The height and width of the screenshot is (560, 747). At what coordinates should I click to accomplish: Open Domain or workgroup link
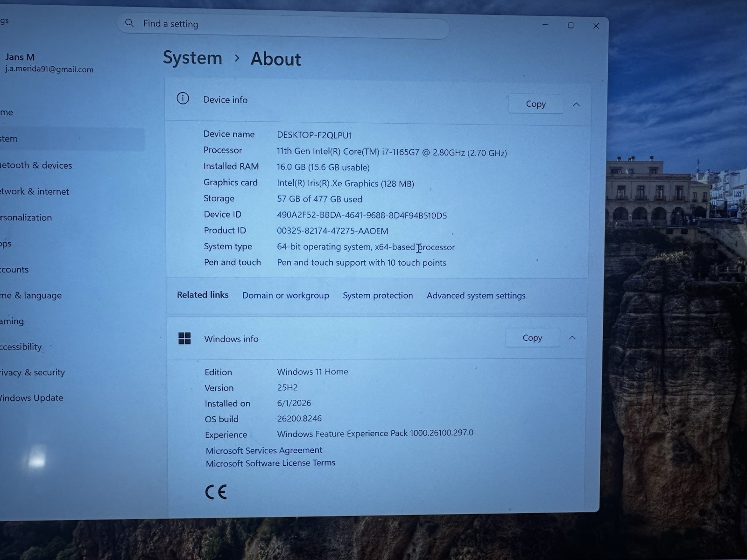(286, 295)
